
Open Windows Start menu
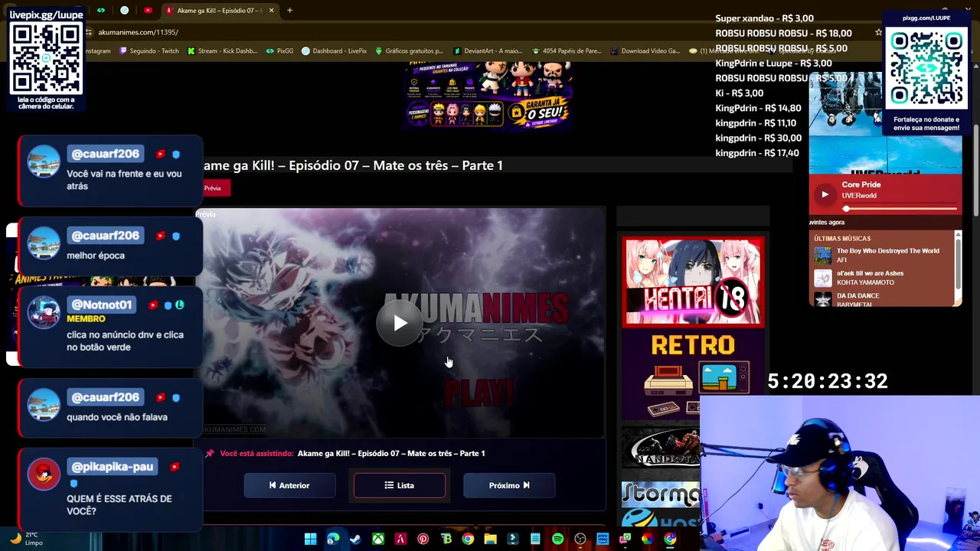point(310,540)
